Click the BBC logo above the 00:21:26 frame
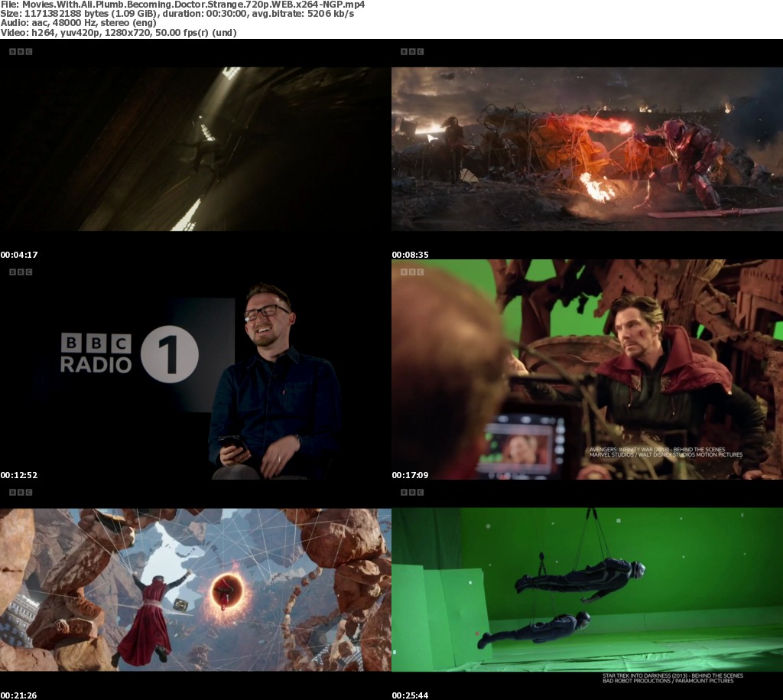Image resolution: width=783 pixels, height=700 pixels. (21, 492)
